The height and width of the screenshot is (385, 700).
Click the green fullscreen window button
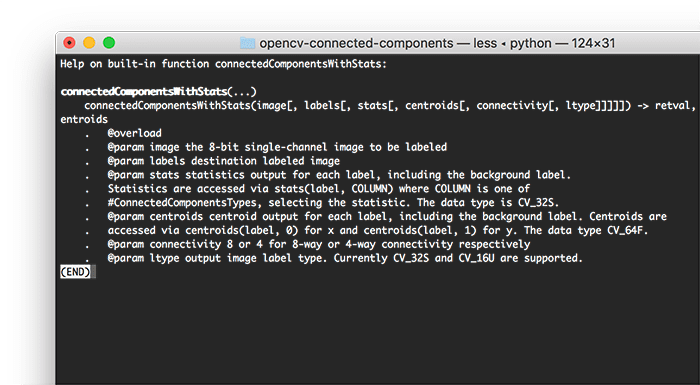109,43
